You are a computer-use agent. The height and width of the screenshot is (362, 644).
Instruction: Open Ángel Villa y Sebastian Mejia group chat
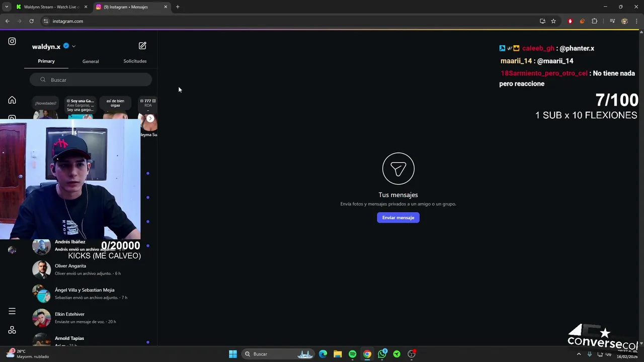[91, 294]
